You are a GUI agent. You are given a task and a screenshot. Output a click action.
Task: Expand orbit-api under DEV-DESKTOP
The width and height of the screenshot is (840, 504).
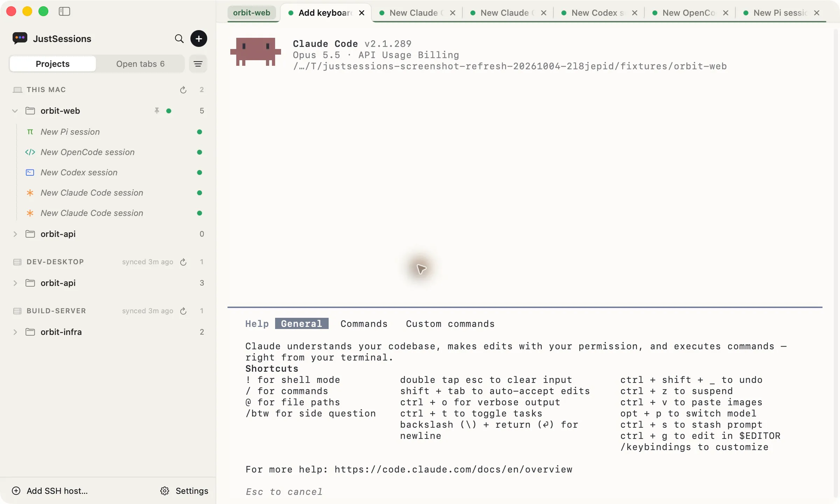[x=15, y=283]
